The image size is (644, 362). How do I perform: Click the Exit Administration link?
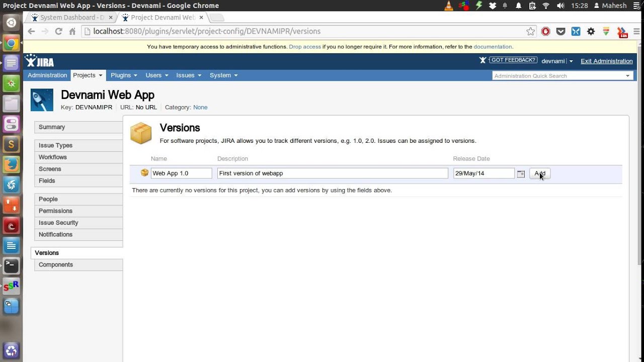(607, 61)
